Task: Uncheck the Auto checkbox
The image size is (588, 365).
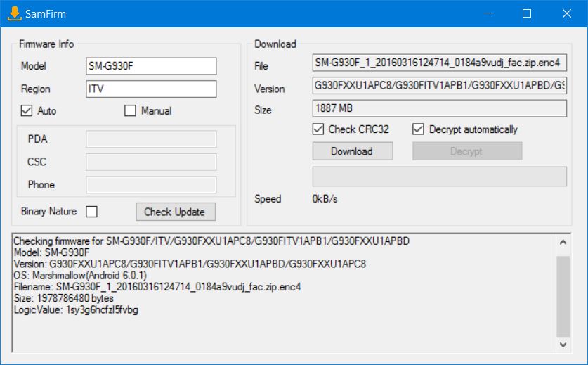Action: pyautogui.click(x=27, y=110)
